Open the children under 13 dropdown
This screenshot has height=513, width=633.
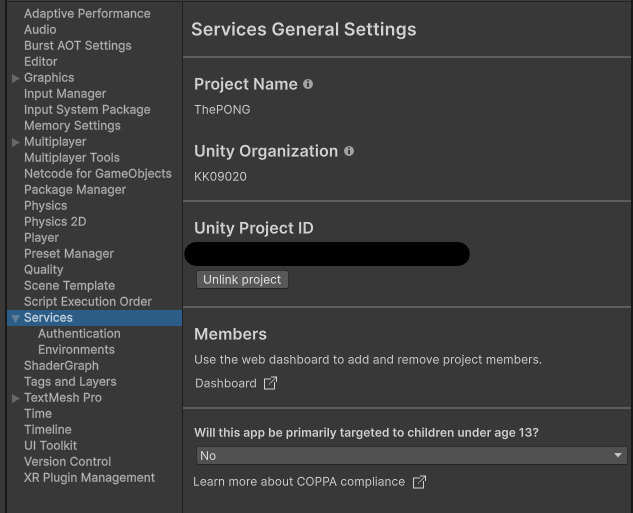click(411, 456)
